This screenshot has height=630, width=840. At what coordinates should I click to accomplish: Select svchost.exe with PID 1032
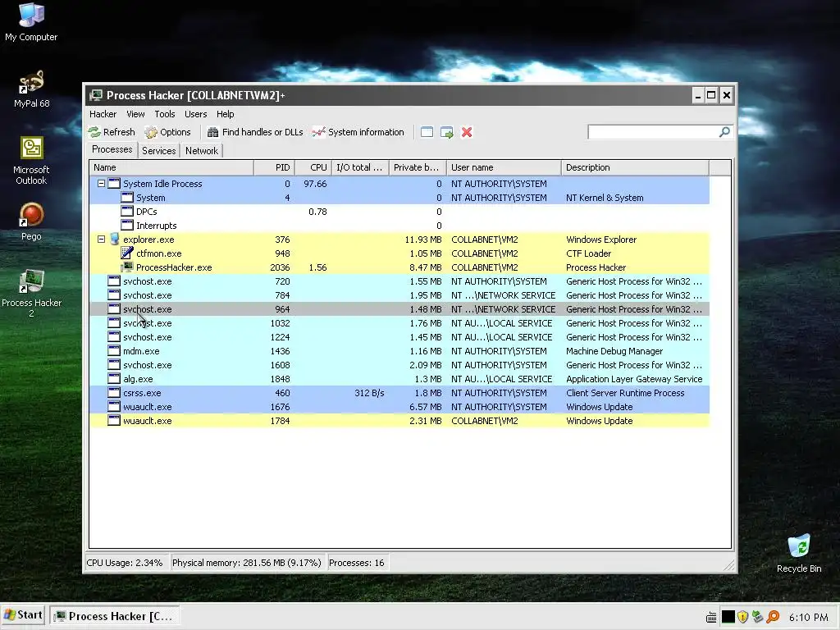pos(399,323)
